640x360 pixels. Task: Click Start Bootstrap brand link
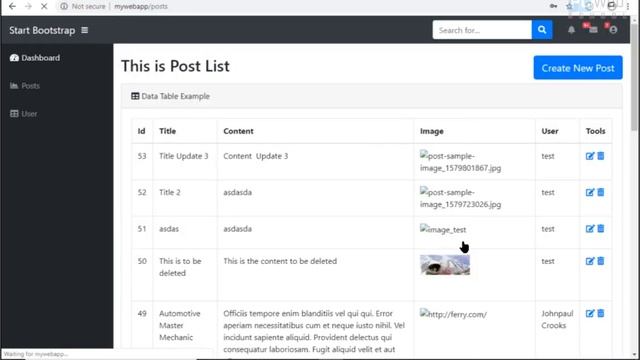tap(42, 30)
